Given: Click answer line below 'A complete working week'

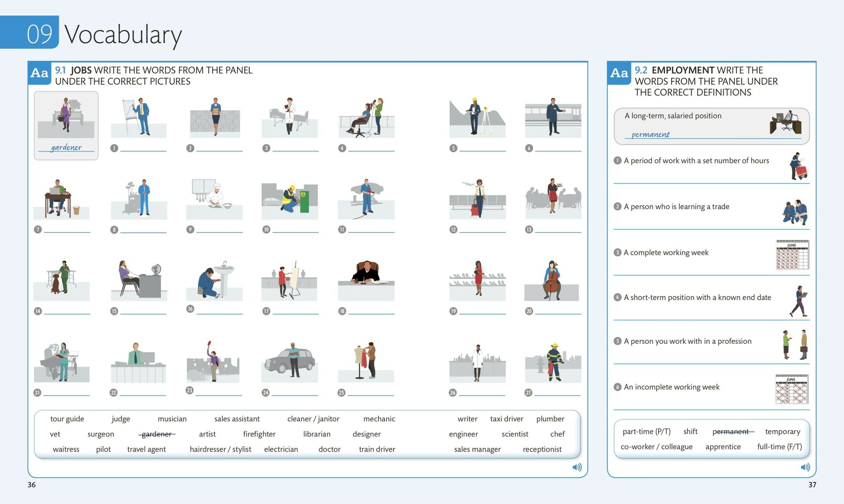Looking at the screenshot, I should tap(711, 274).
